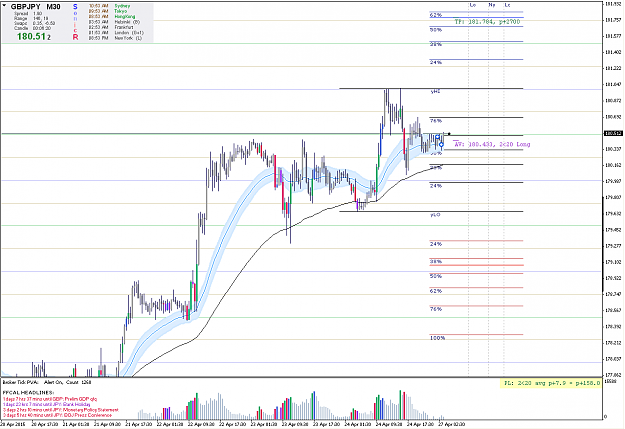Click the 24 Apr 17:30 time axis label
Screen dimensions: 625x429
click(421, 424)
